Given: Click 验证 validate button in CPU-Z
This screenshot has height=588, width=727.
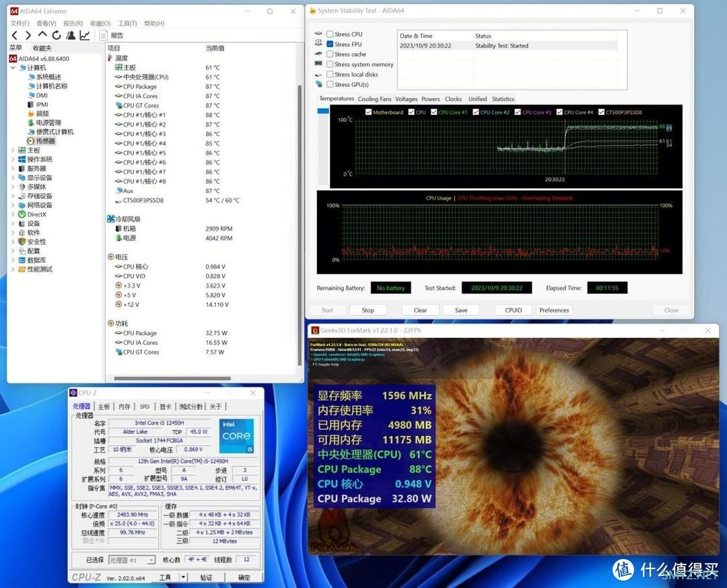Looking at the screenshot, I should point(207,577).
